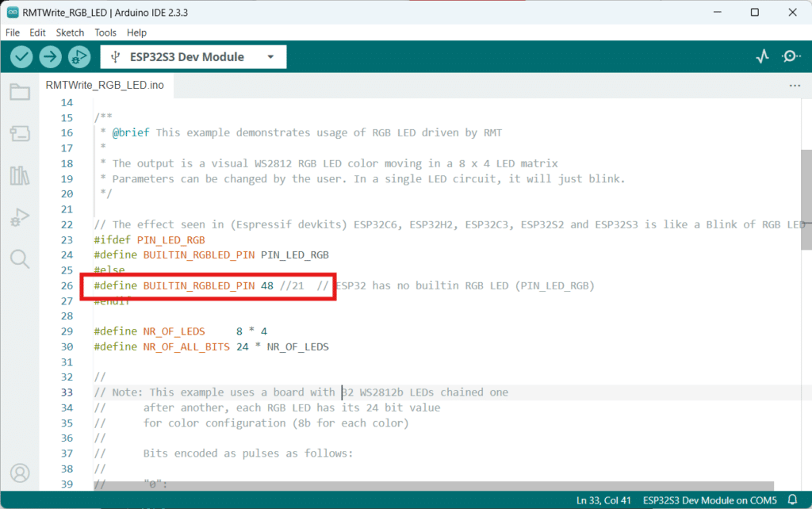Open the editor tab options ellipsis

(x=795, y=86)
